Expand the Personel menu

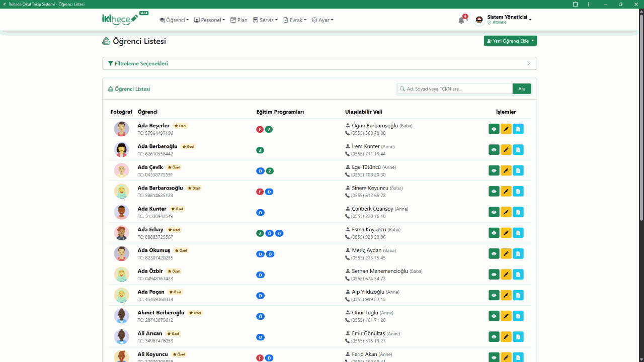(209, 20)
